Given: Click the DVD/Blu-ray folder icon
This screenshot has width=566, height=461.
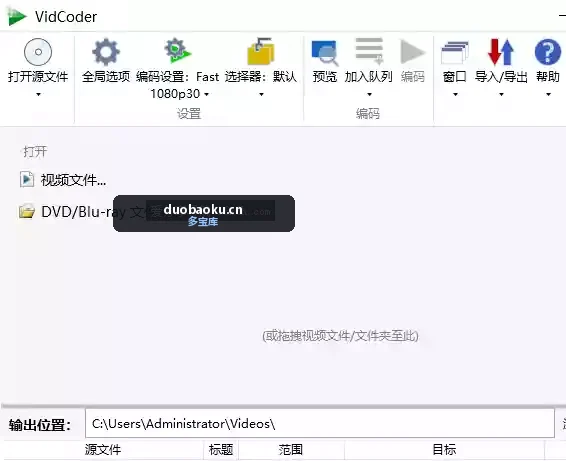Looking at the screenshot, I should click(27, 211).
